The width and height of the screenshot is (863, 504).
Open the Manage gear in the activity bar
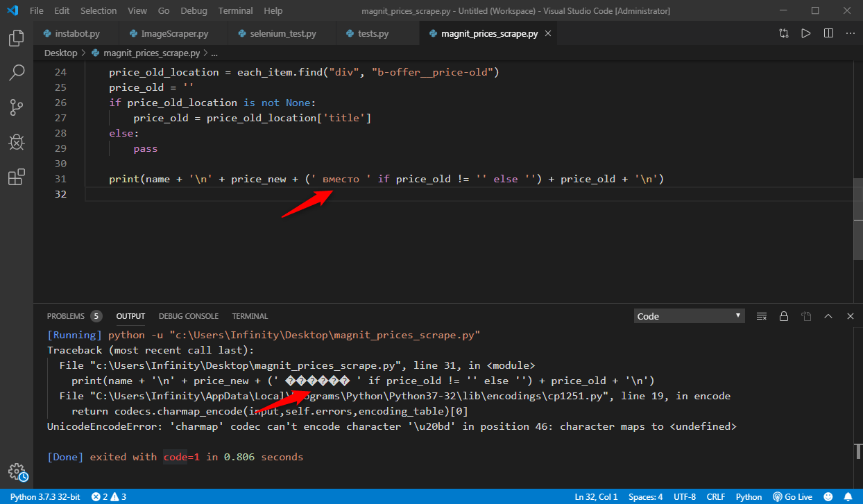[17, 471]
